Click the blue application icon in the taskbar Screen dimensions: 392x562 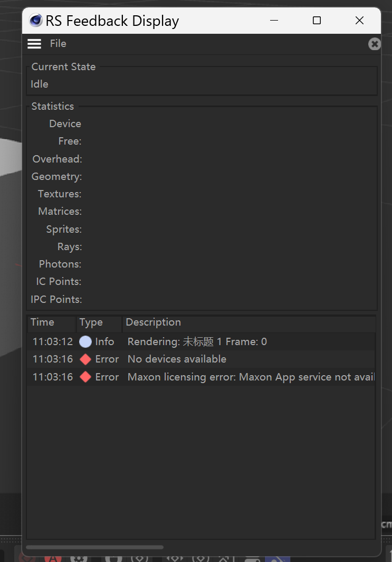[x=278, y=558]
